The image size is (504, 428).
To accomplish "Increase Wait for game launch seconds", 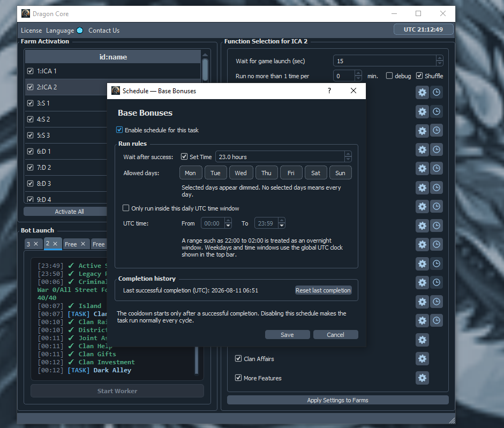I will [439, 58].
